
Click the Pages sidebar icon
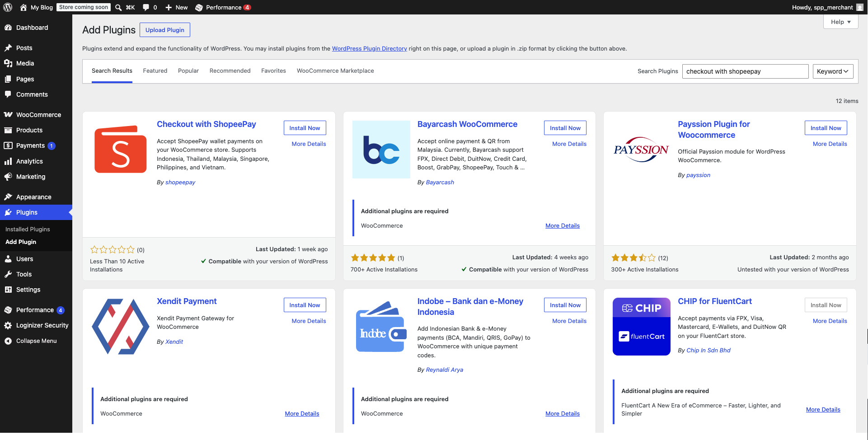pos(8,79)
